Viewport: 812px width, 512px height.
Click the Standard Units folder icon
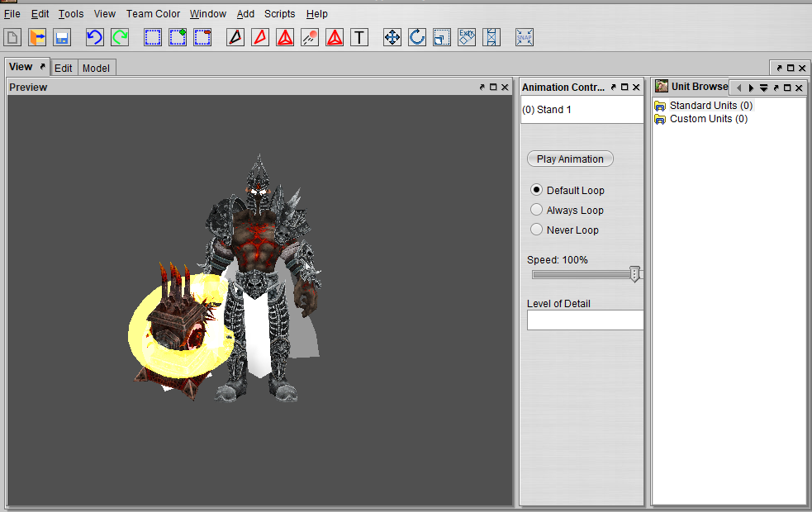(660, 107)
